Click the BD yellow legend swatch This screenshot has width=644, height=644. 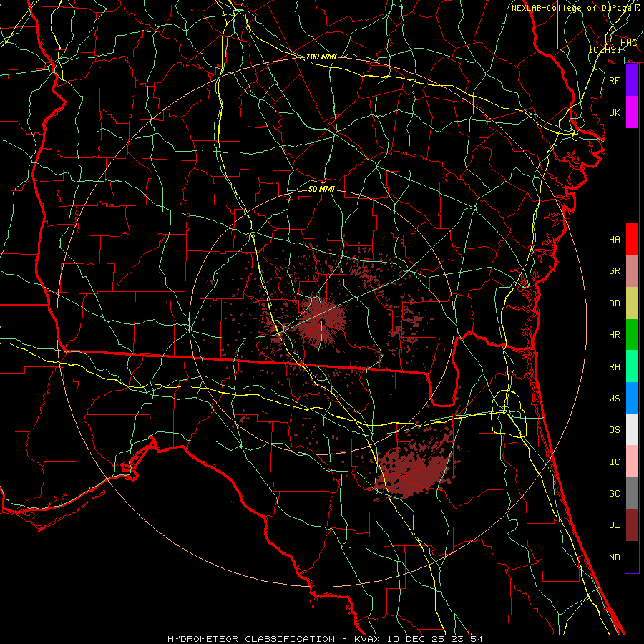click(632, 303)
